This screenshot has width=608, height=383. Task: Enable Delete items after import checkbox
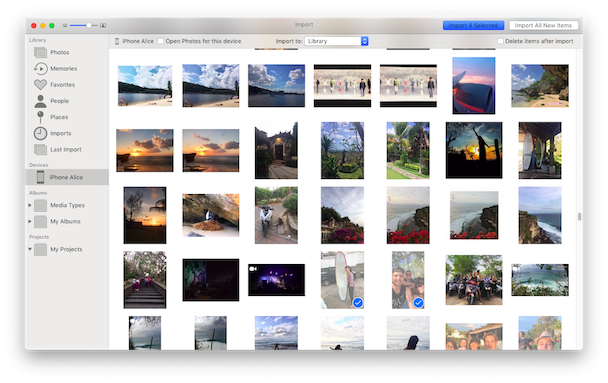(x=500, y=41)
